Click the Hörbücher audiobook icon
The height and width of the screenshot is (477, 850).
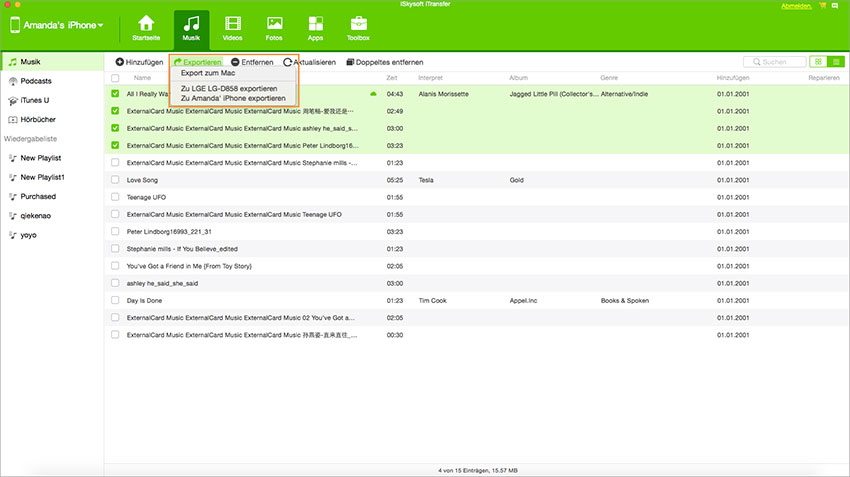point(12,120)
